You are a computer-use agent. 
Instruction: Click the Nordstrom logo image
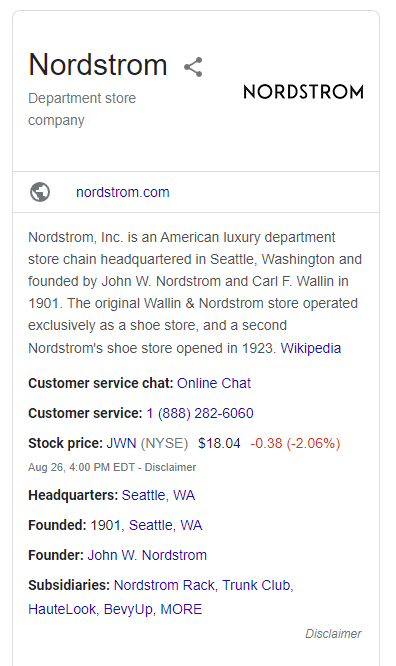click(x=303, y=92)
